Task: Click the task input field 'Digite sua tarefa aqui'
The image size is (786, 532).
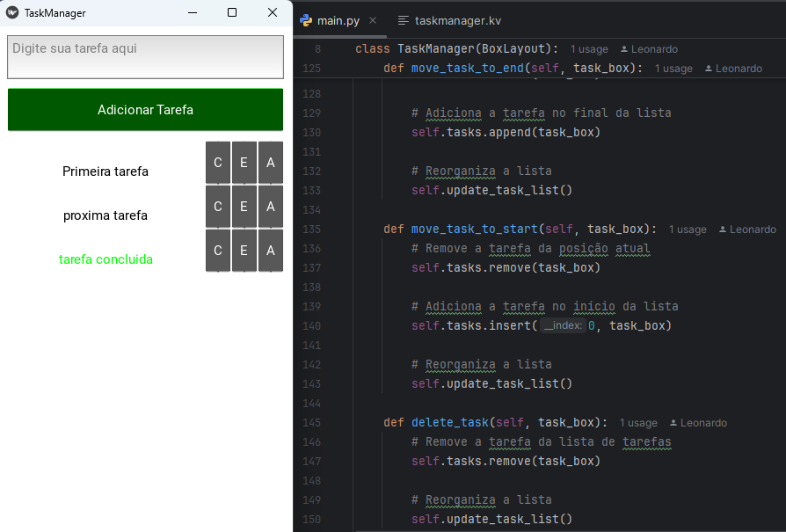Action: tap(145, 57)
